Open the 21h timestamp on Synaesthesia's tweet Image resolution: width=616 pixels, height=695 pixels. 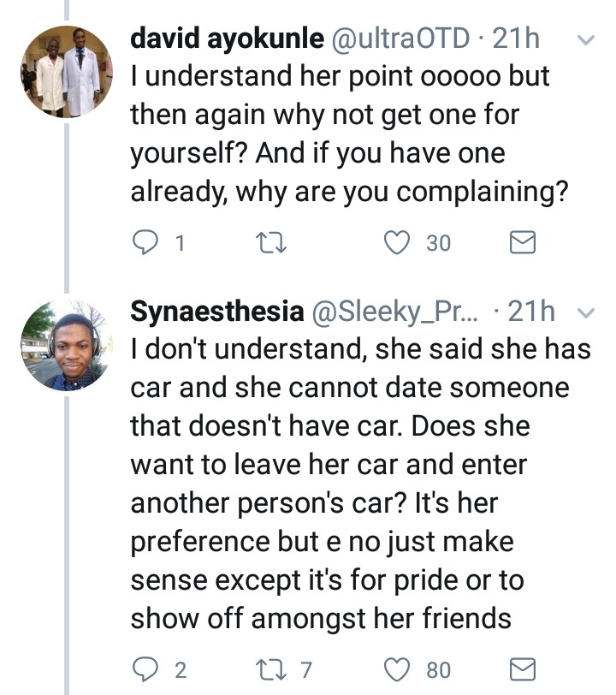point(531,312)
